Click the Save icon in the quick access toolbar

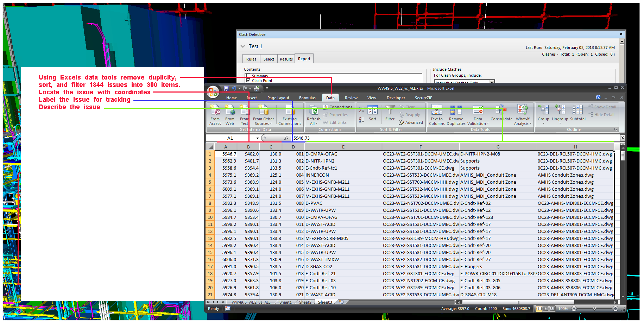click(226, 88)
